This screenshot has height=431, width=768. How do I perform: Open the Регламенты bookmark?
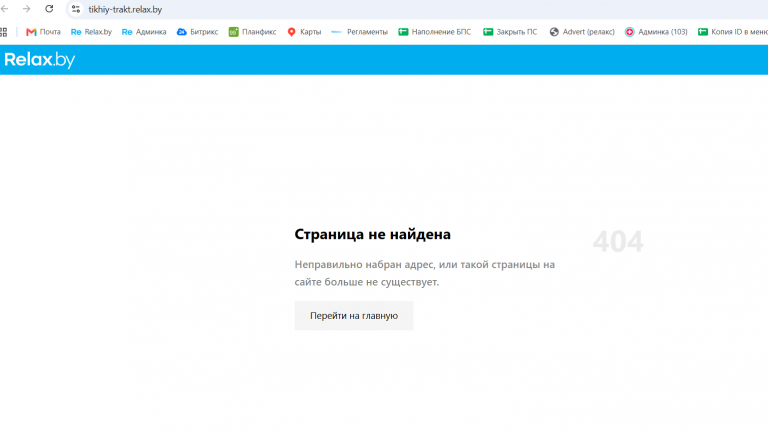(x=360, y=32)
